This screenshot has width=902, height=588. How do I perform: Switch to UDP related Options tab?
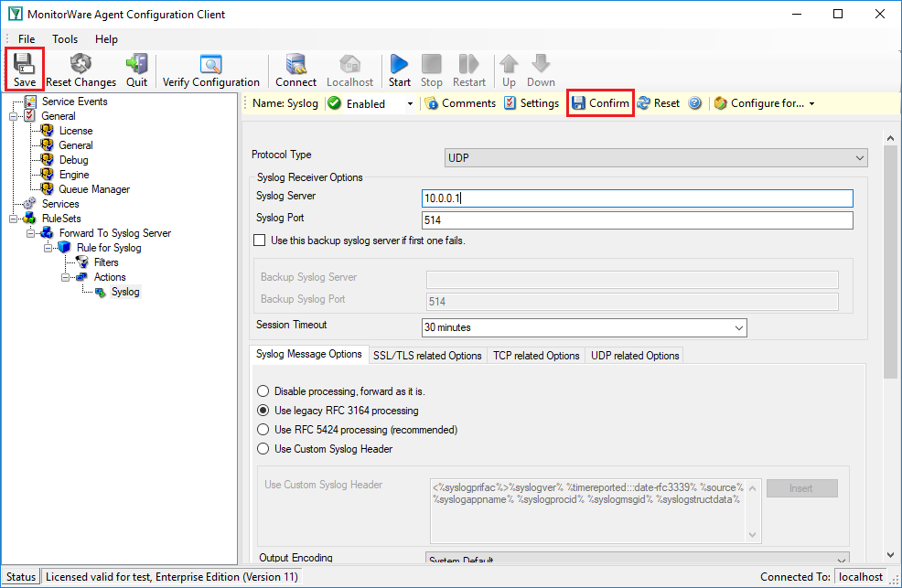coord(635,356)
